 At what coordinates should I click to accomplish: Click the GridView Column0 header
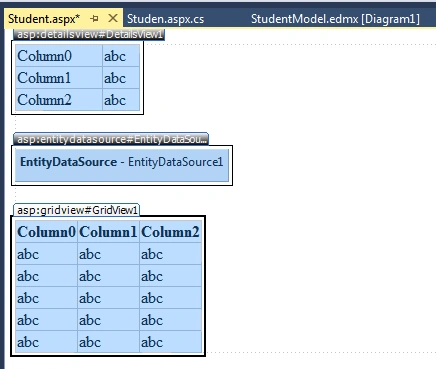click(46, 232)
